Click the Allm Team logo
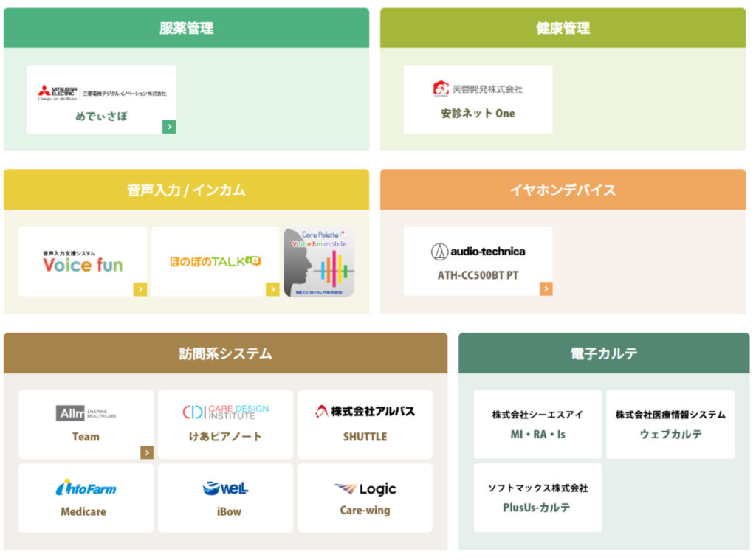756x560 pixels. point(86,413)
